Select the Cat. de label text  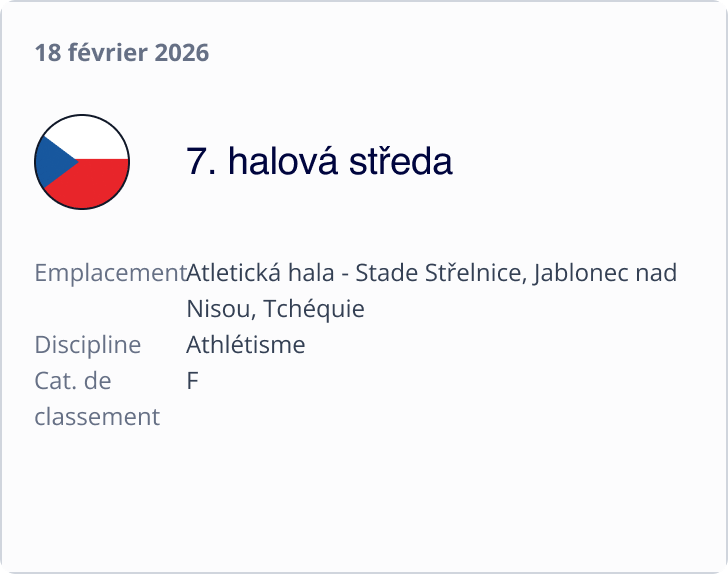coord(72,381)
